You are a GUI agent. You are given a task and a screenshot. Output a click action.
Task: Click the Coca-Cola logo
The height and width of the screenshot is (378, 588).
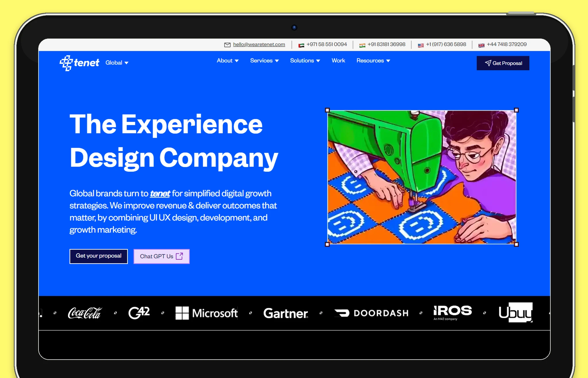tap(85, 313)
